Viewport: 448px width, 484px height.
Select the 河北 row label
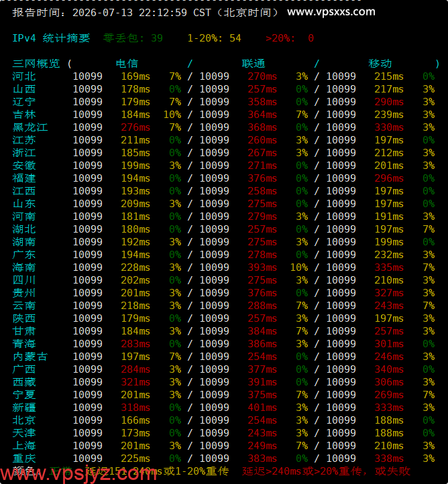coord(24,76)
